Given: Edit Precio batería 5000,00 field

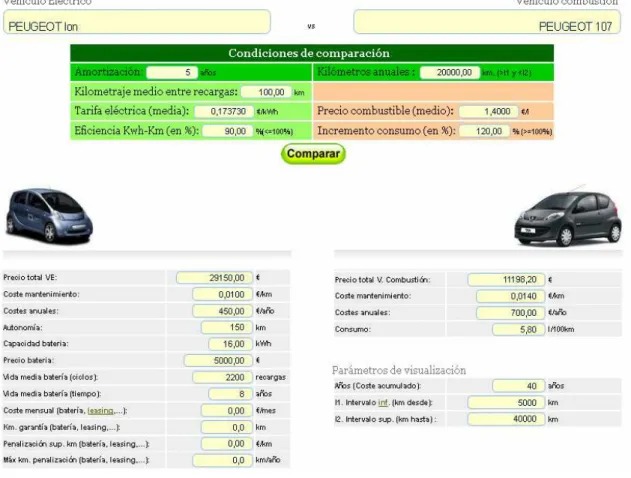Looking at the screenshot, I should (219, 361).
